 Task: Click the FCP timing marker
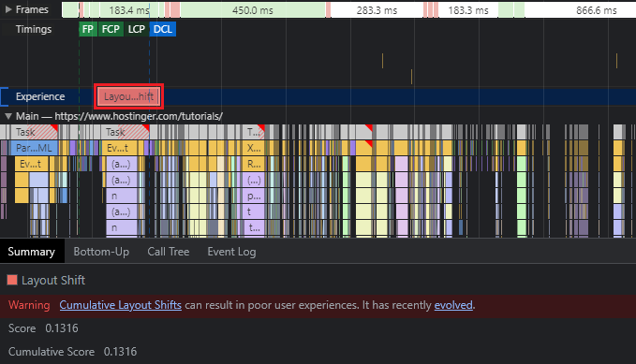point(111,29)
